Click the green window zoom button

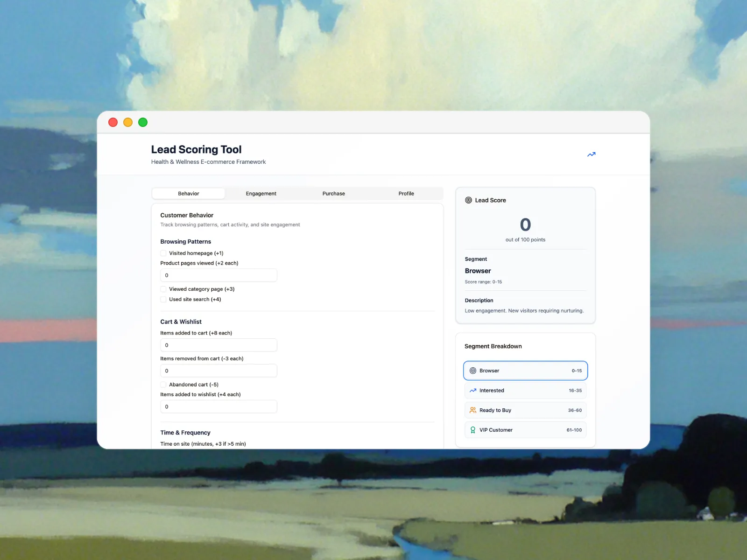(143, 122)
